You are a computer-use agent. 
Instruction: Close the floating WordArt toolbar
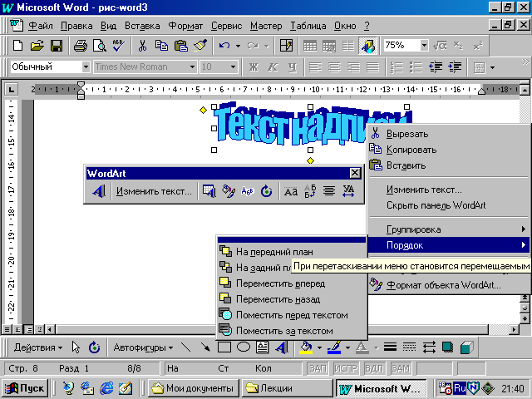pos(355,173)
